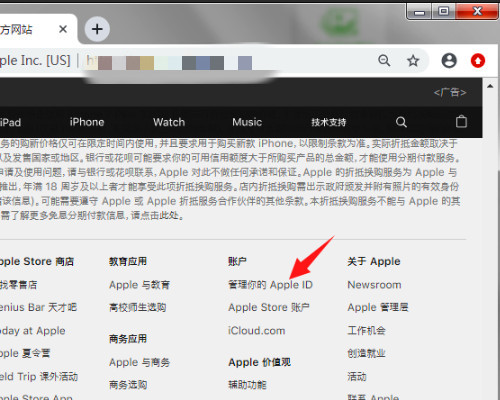Open Watch in Apple navigation
The image size is (500, 400).
coord(169,122)
